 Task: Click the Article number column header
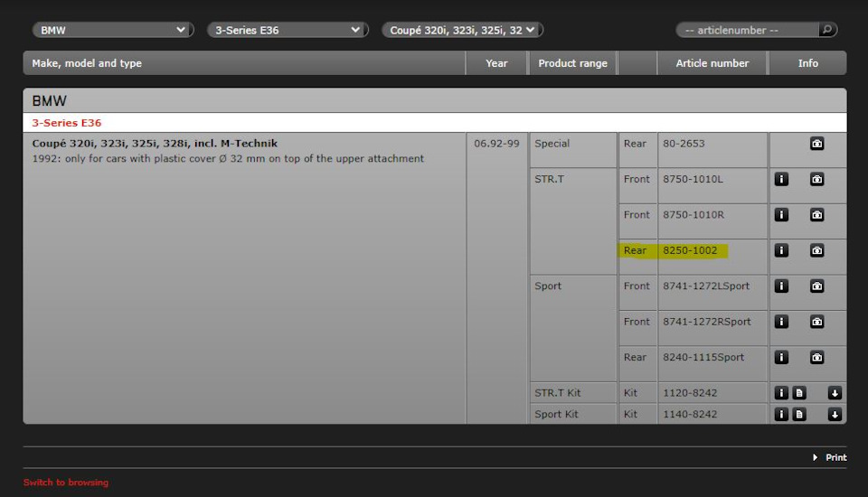tap(712, 63)
